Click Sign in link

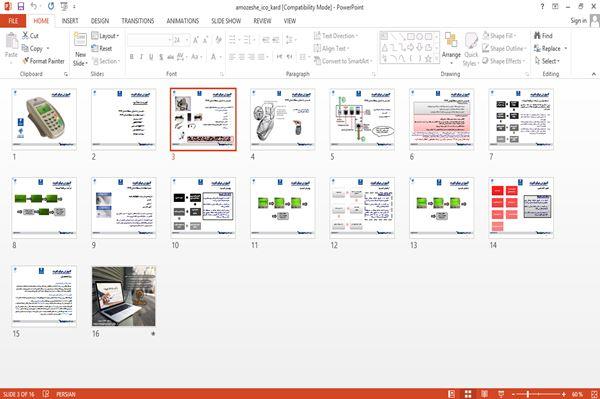578,21
